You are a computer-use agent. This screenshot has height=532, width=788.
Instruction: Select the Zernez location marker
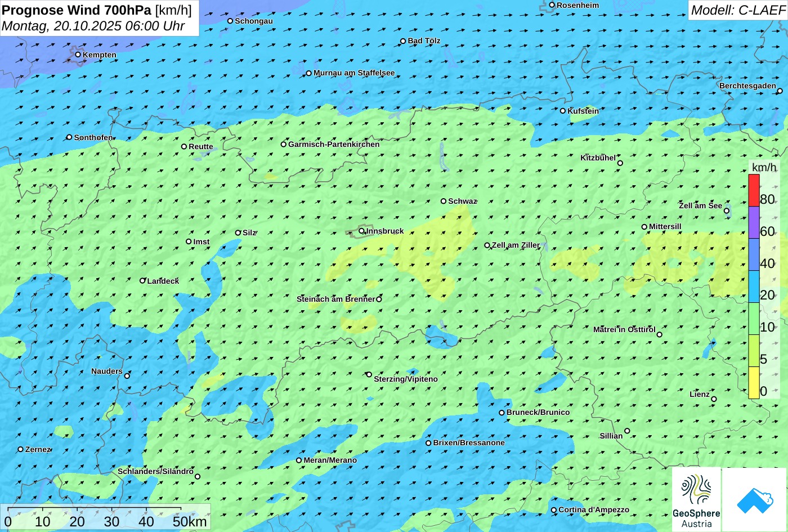(21, 449)
